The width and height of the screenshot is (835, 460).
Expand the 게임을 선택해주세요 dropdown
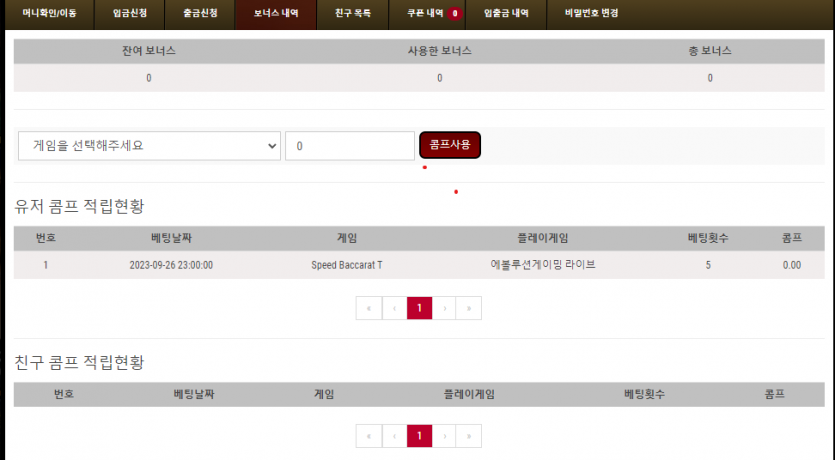pyautogui.click(x=149, y=146)
